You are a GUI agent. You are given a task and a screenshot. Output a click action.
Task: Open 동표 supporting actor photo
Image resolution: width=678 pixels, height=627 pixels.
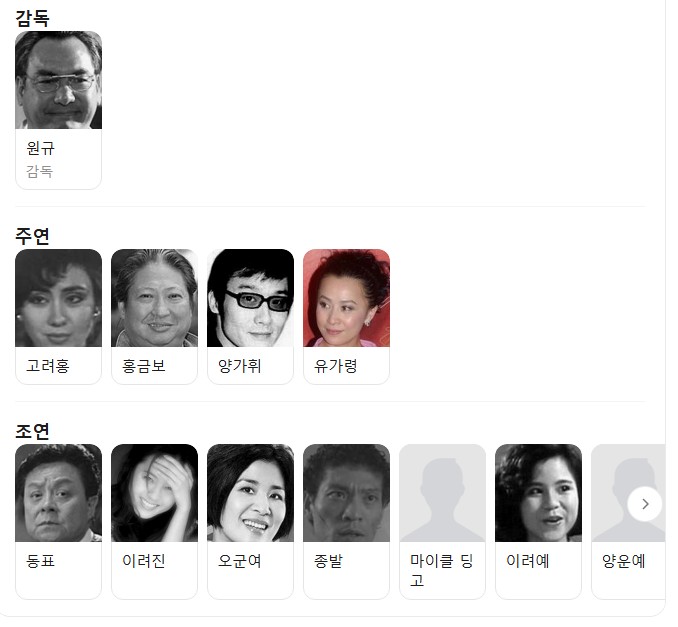pos(58,493)
